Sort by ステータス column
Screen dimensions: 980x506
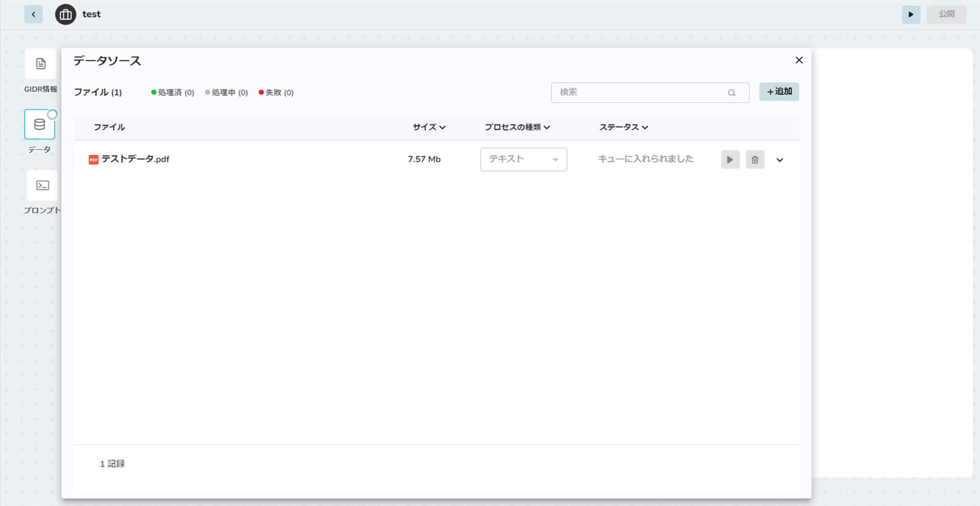[x=623, y=127]
